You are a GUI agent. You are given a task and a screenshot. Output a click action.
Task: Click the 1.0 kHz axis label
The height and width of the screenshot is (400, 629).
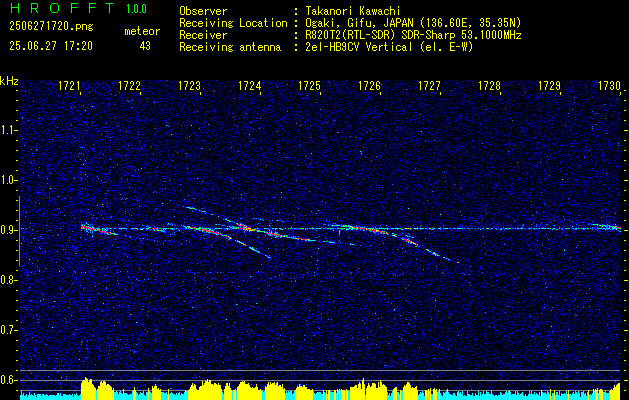pyautogui.click(x=8, y=181)
